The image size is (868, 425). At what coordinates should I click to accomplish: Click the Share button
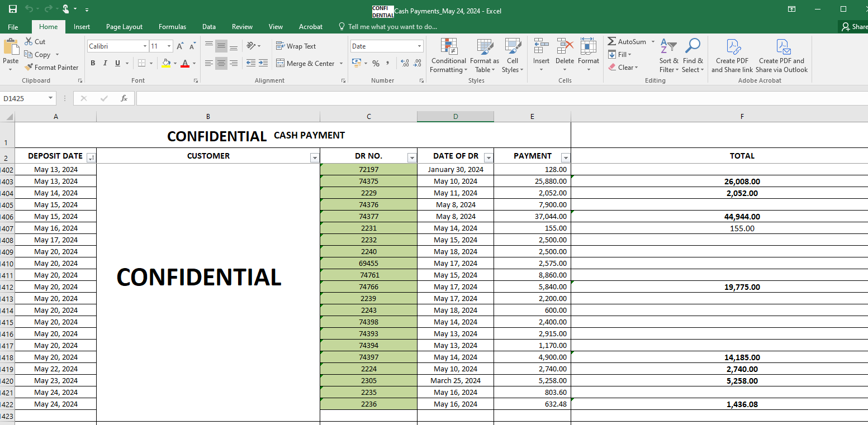pyautogui.click(x=854, y=27)
